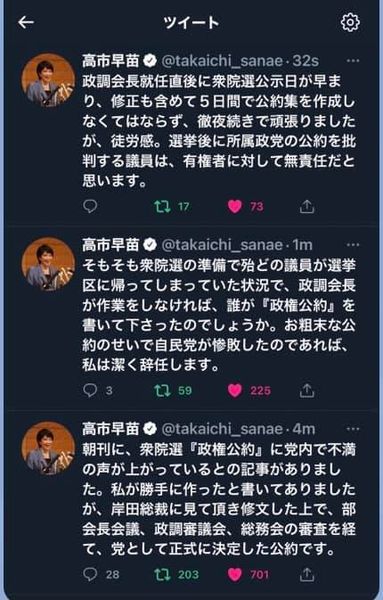Reply to the tweet with 3 replies
Viewport: 383px width, 600px height.
click(x=90, y=390)
